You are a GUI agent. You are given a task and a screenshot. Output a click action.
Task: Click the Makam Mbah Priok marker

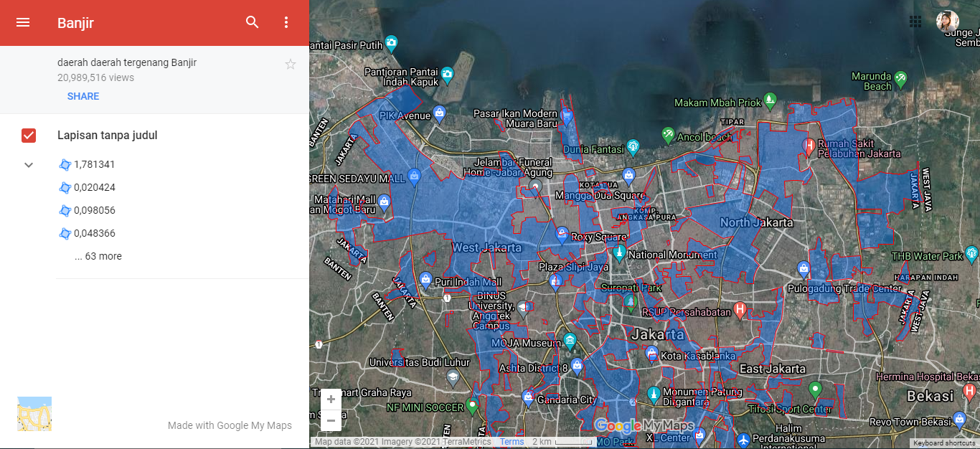click(770, 100)
